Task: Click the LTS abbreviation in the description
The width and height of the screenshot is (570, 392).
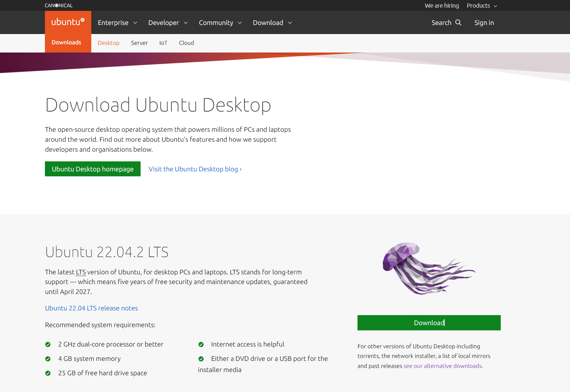Action: coord(81,272)
